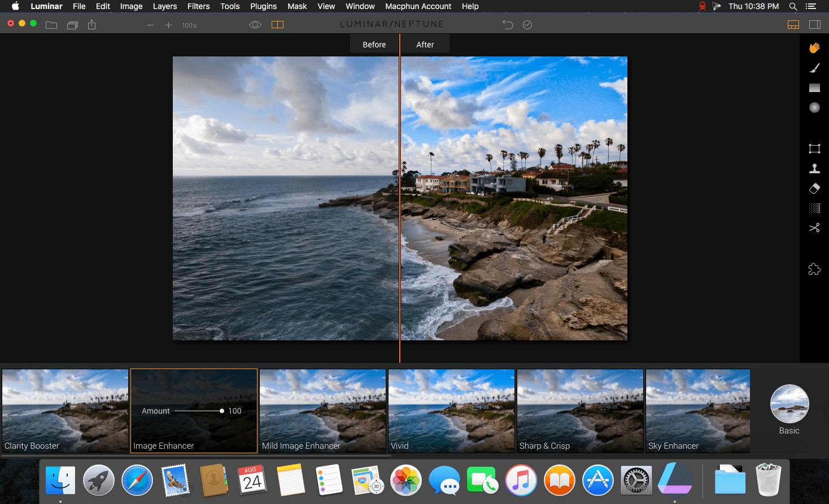Open the Layers menu
Image resolution: width=829 pixels, height=504 pixels.
(x=165, y=6)
